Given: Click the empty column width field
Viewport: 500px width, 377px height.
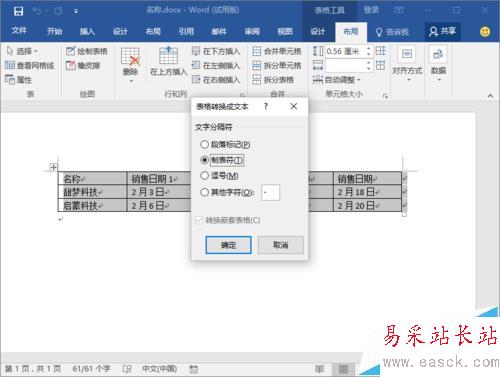Looking at the screenshot, I should click(345, 66).
